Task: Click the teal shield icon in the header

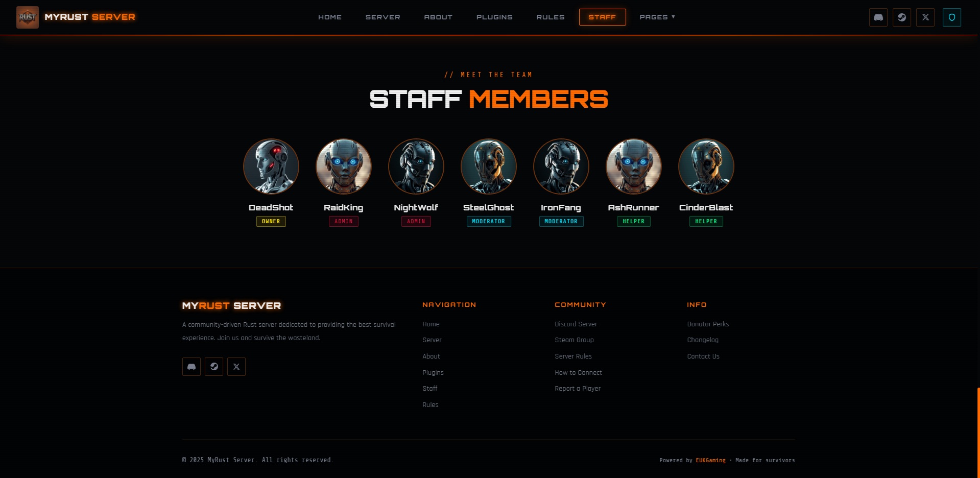Action: coord(951,17)
